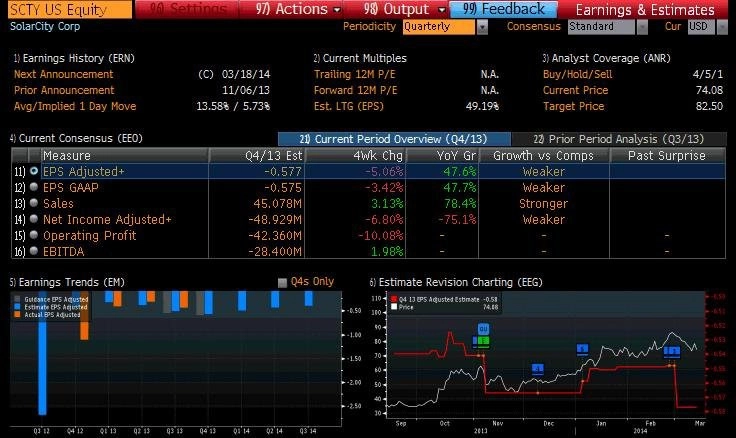Open 2) Current Multiples section

point(360,58)
